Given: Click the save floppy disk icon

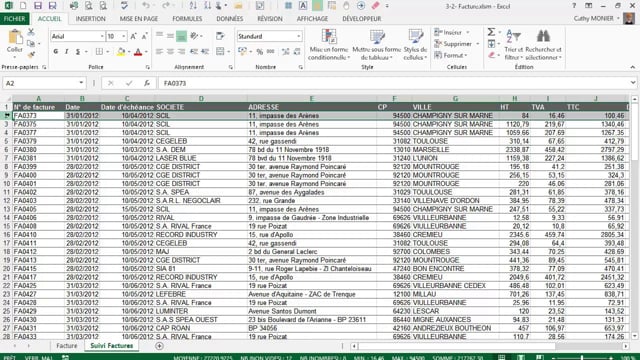Looking at the screenshot, I should [x=38, y=6].
